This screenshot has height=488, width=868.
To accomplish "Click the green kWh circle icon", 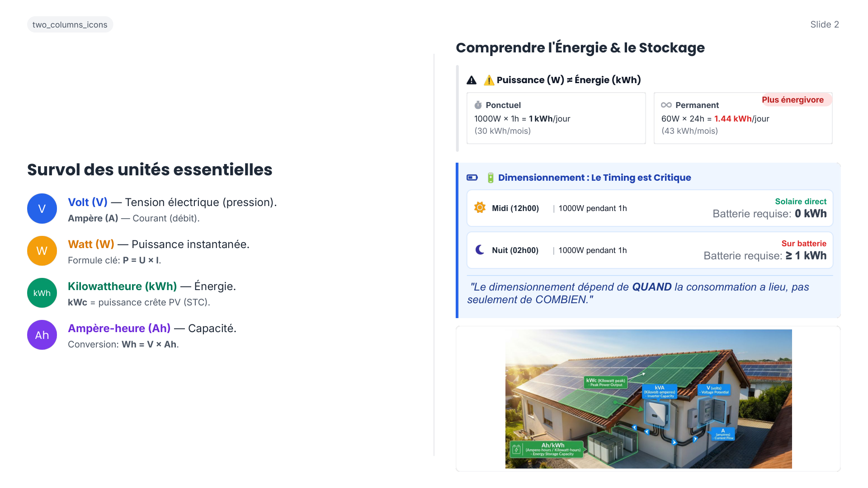I will point(42,293).
